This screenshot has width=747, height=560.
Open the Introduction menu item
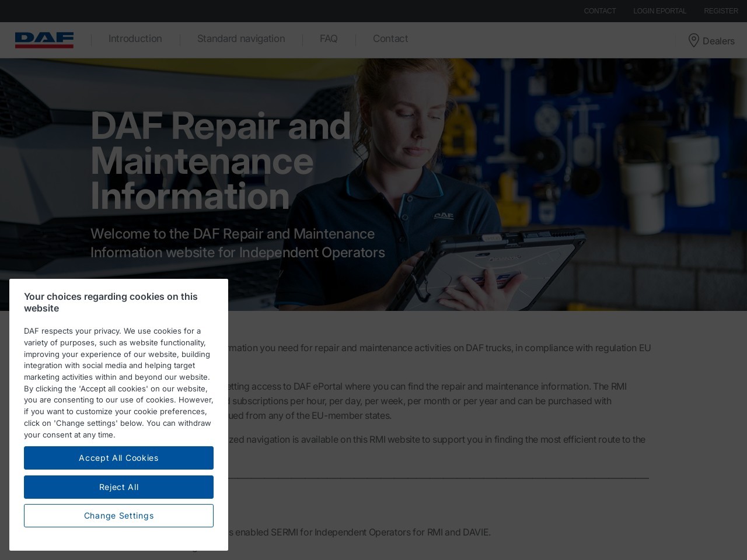point(135,38)
